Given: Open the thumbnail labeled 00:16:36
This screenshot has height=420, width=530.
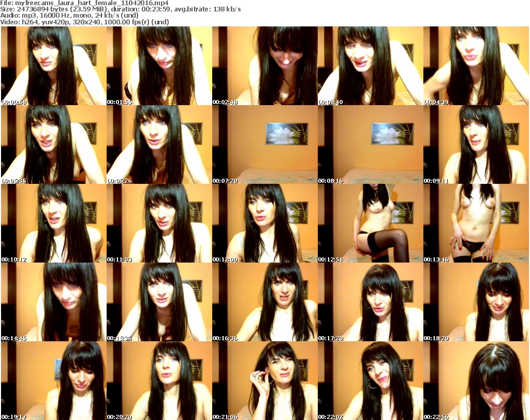Looking at the screenshot, I should [x=264, y=302].
